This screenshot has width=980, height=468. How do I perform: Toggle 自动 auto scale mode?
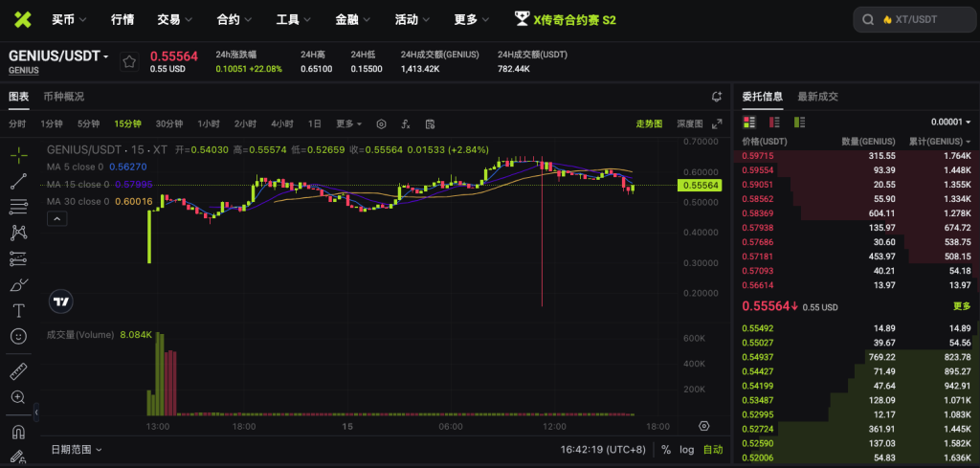713,449
